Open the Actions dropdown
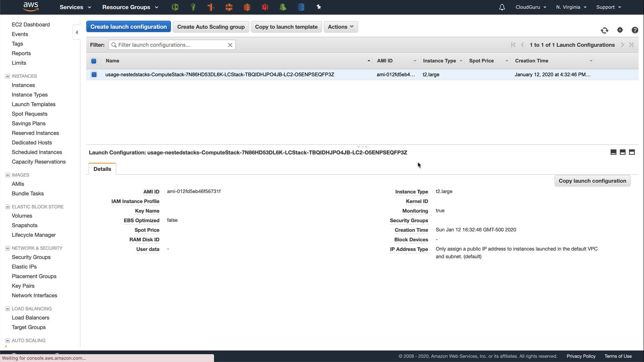The width and height of the screenshot is (644, 362). click(x=340, y=27)
